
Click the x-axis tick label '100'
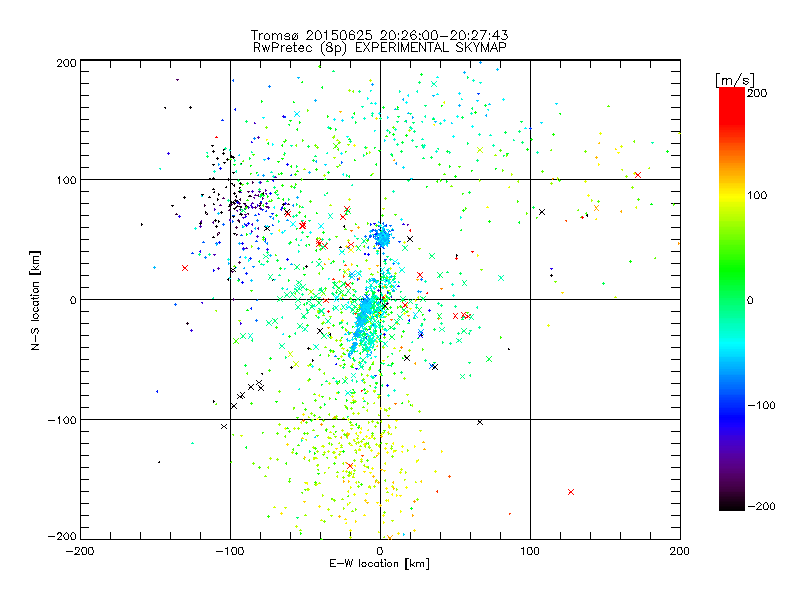pyautogui.click(x=530, y=551)
